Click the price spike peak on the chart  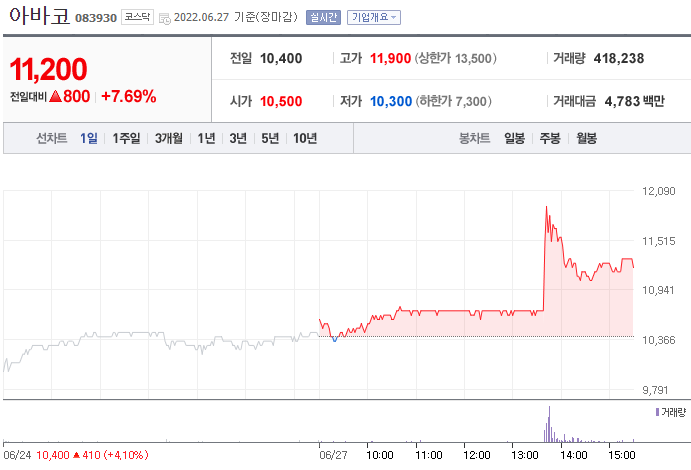546,207
